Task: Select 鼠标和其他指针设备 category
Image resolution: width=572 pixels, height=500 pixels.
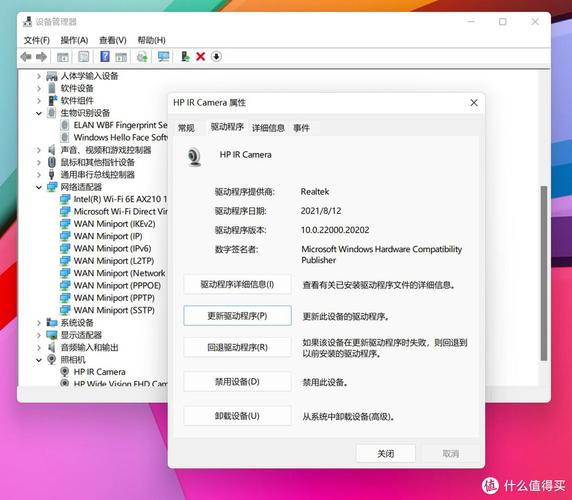Action: coord(97,162)
